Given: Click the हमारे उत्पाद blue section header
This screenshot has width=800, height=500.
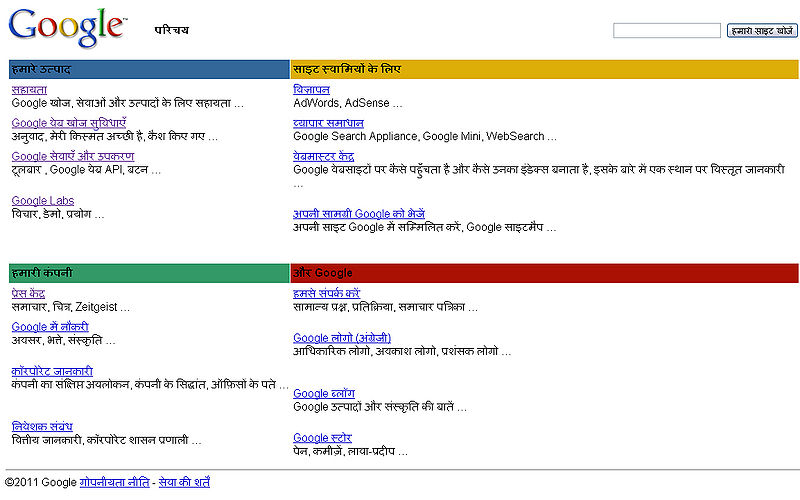Looking at the screenshot, I should (149, 69).
